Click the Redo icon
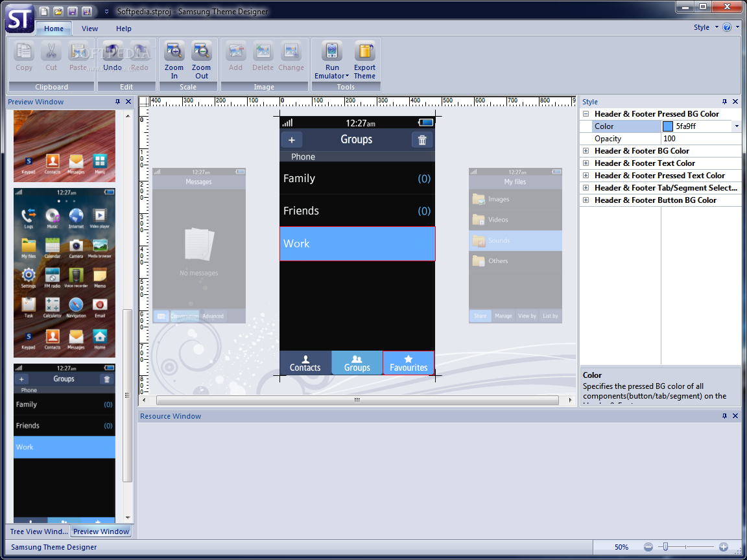The image size is (747, 560). pos(139,51)
